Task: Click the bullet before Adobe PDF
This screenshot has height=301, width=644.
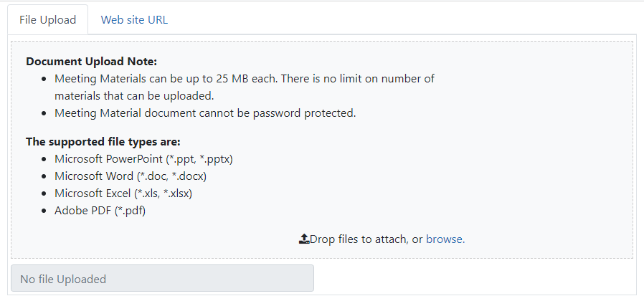Action: click(44, 211)
